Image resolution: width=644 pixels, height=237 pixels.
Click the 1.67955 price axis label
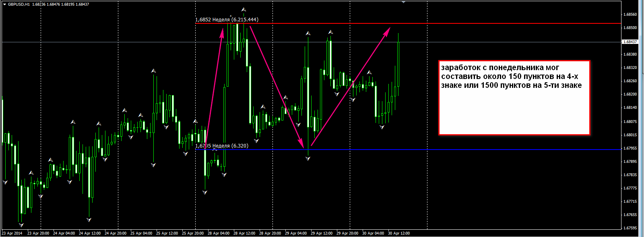tap(630, 148)
